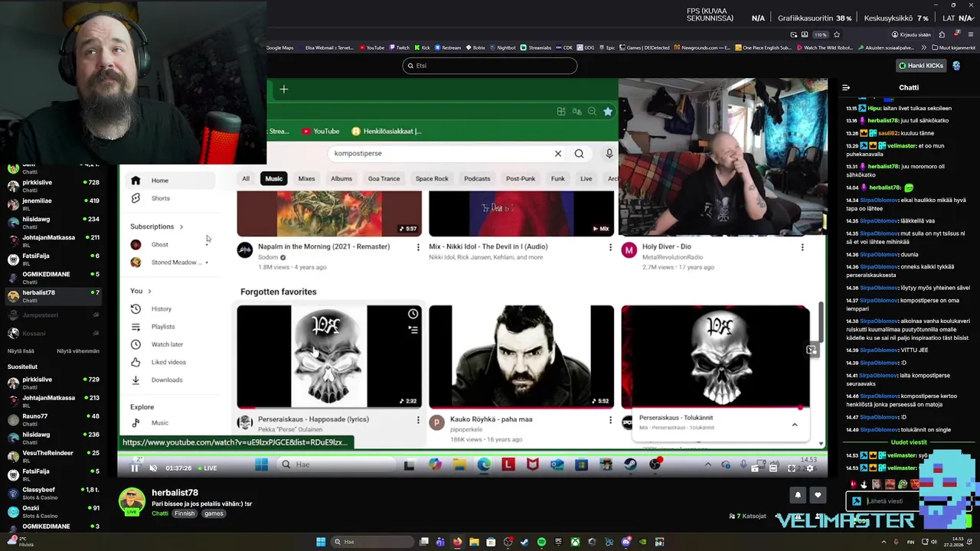Open Ghost subscription channel
This screenshot has height=551, width=980.
(x=170, y=244)
